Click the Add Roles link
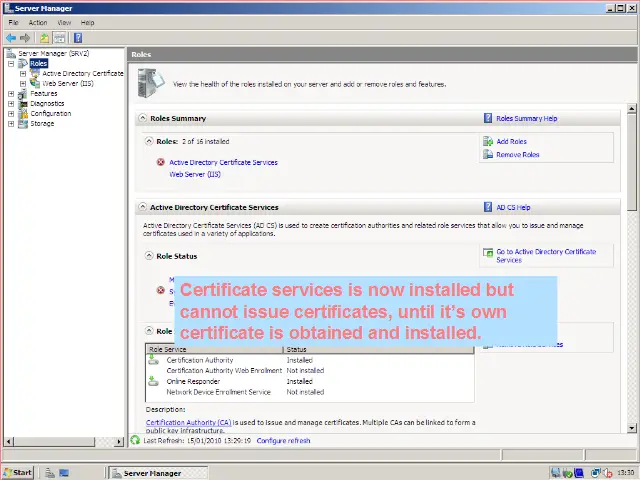This screenshot has height=480, width=640. [511, 141]
